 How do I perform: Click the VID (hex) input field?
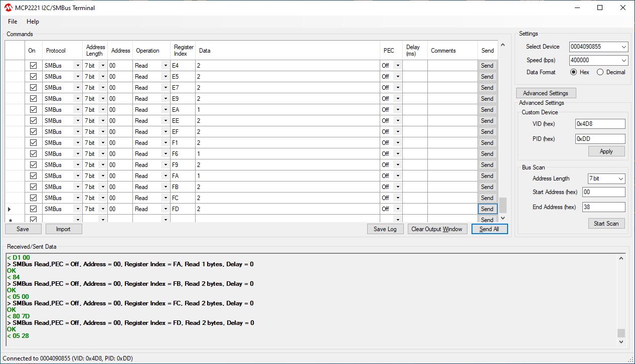tap(600, 124)
